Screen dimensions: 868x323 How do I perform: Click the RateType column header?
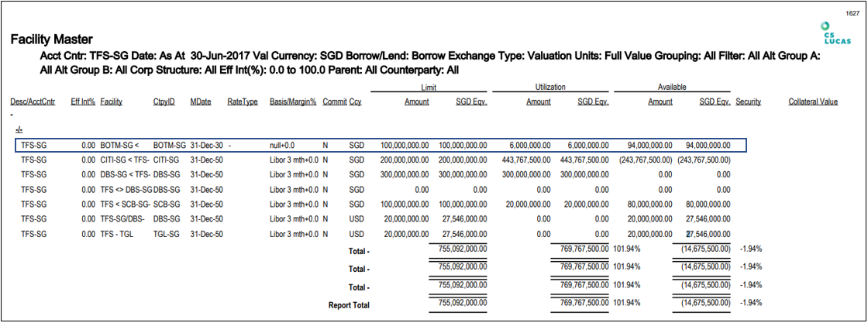point(242,101)
